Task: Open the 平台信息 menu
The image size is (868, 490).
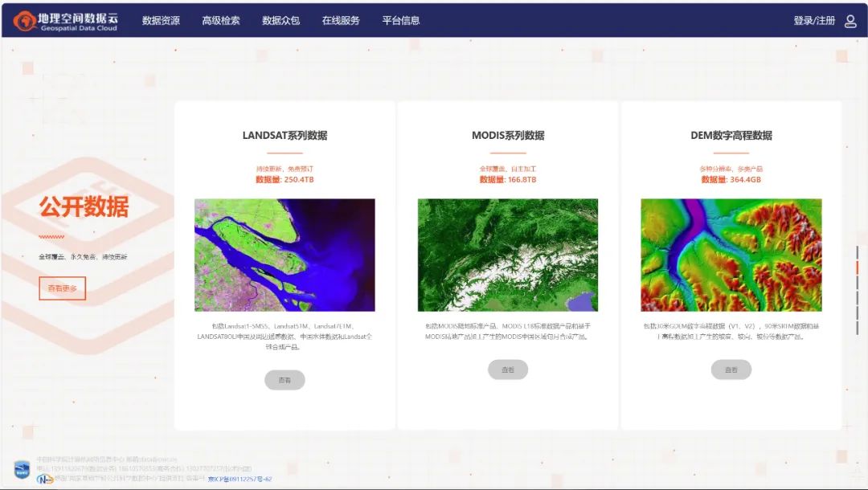Action: click(401, 20)
